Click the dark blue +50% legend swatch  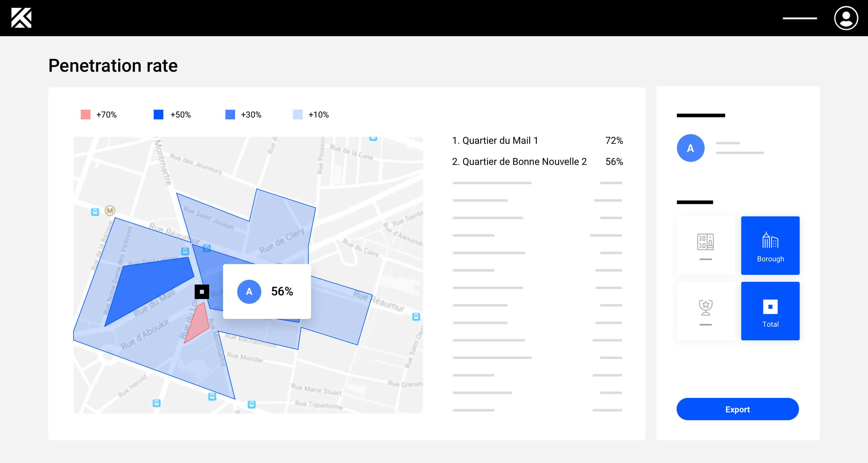point(158,115)
